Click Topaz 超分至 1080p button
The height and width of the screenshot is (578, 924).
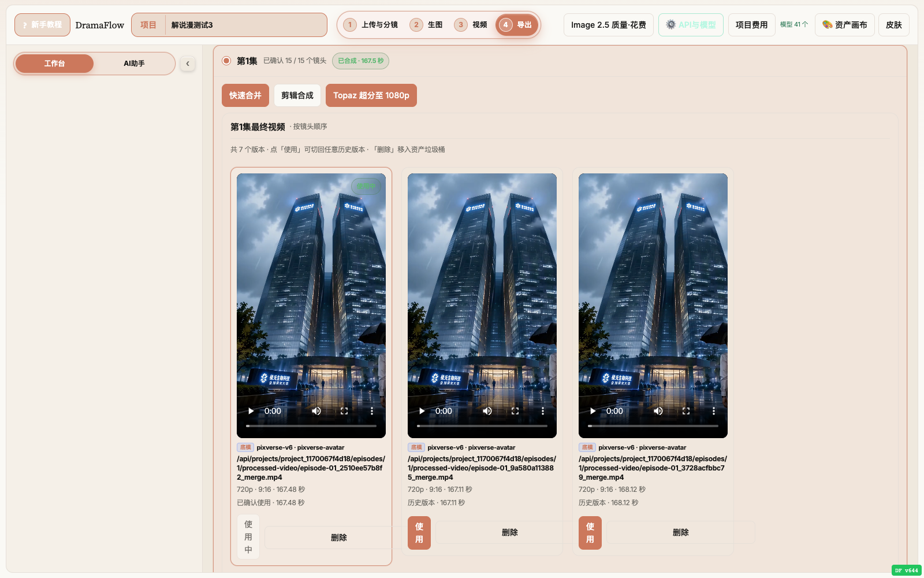(x=371, y=95)
